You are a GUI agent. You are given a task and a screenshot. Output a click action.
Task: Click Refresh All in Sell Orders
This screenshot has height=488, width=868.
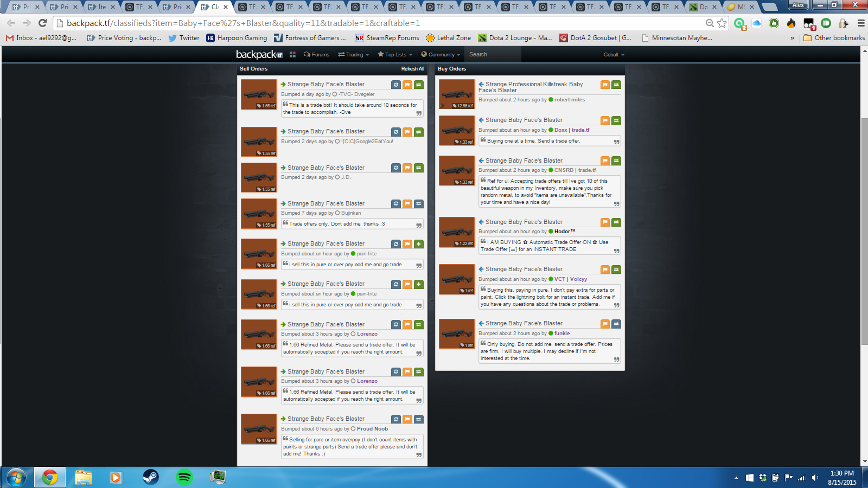point(412,69)
